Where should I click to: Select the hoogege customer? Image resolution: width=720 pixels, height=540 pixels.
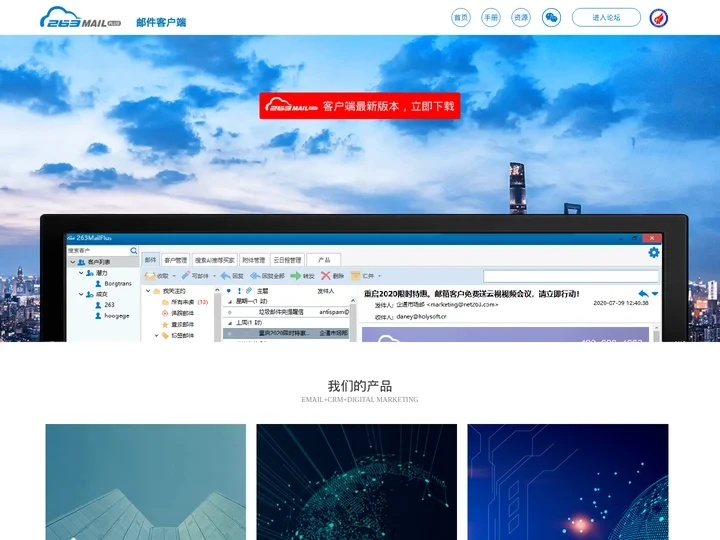click(x=112, y=315)
